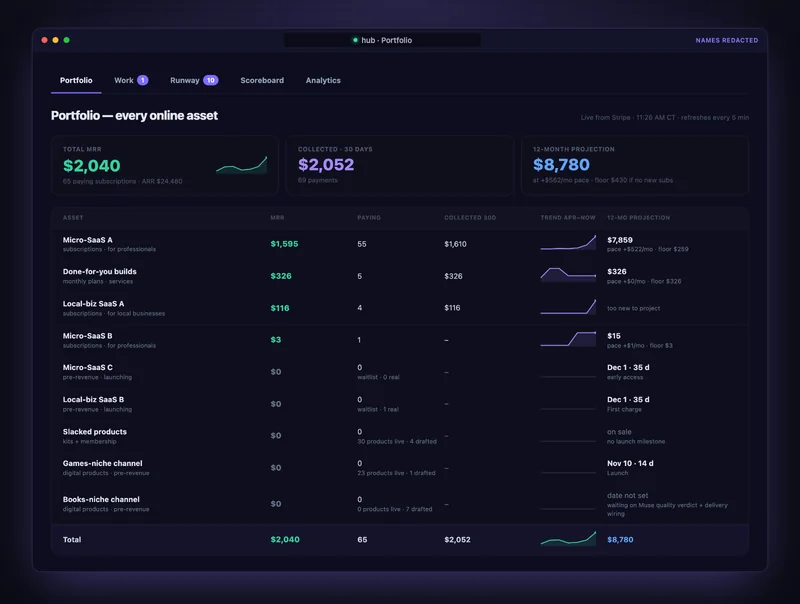This screenshot has width=800, height=604.
Task: Click the 'Nov 10 · 14 d' launch date
Action: point(630,463)
